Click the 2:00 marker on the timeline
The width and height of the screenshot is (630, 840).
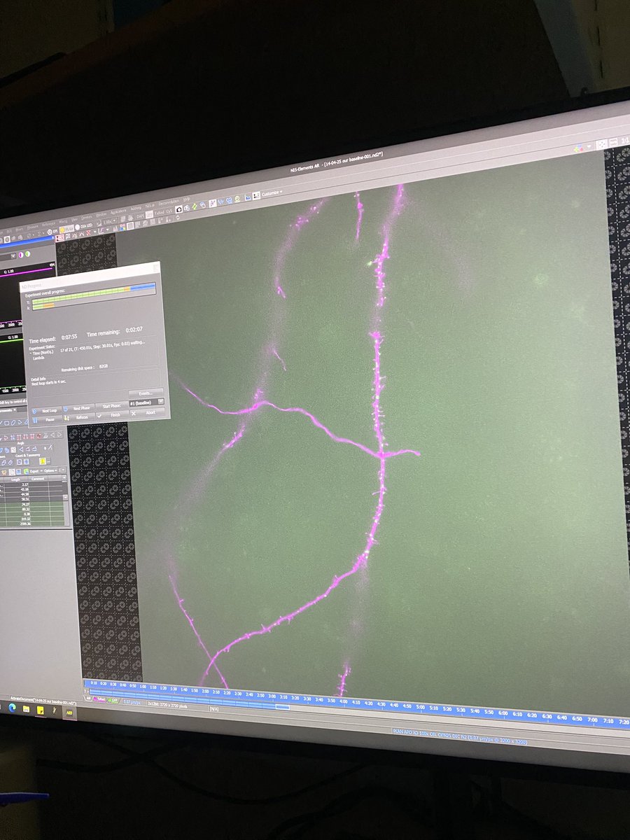(205, 691)
